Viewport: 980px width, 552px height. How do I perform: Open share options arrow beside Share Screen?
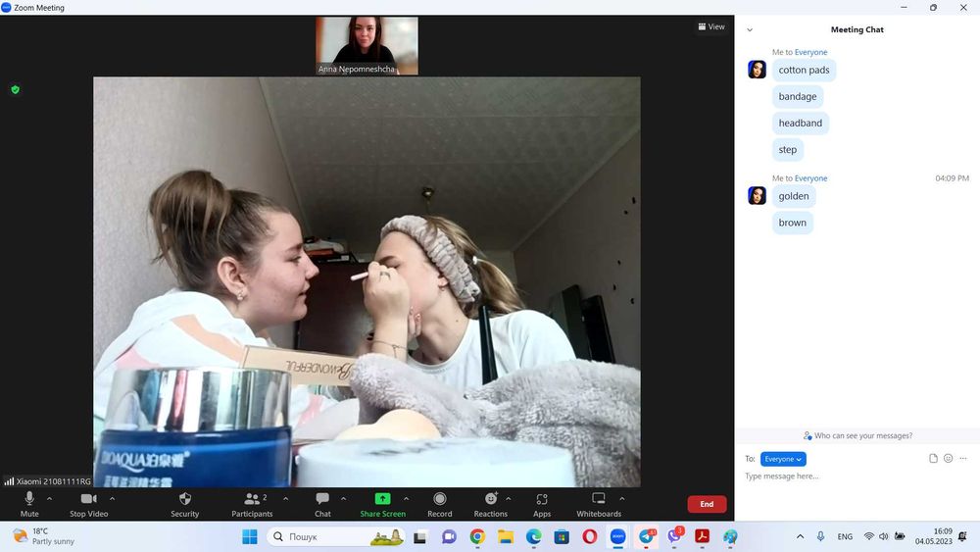pyautogui.click(x=407, y=499)
